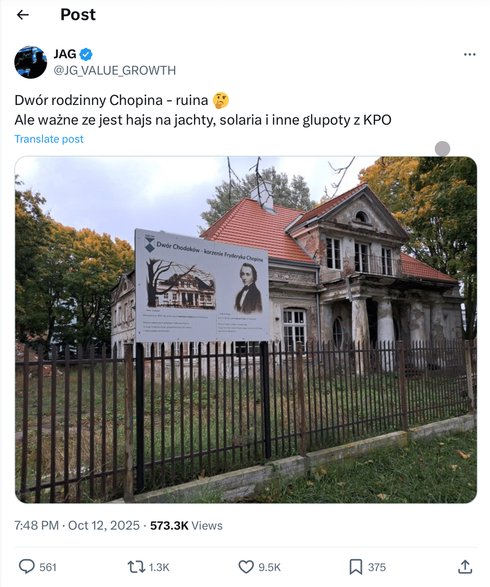490x587 pixels.
Task: Open JAG's profile avatar
Action: tap(31, 62)
